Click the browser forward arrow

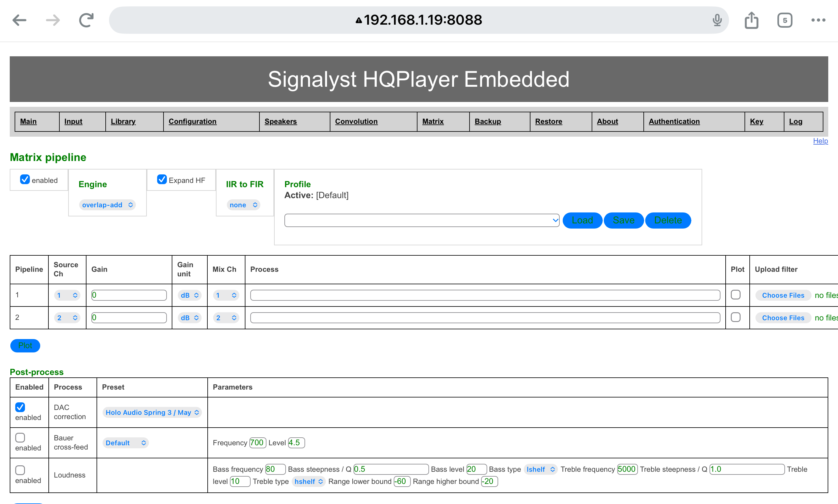click(53, 20)
